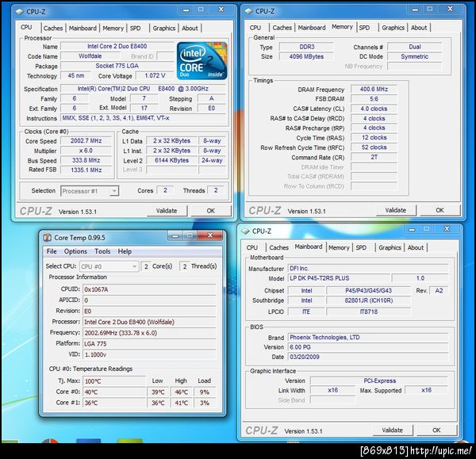
Task: Click the VID value 1.1000v
Action: coord(149,354)
